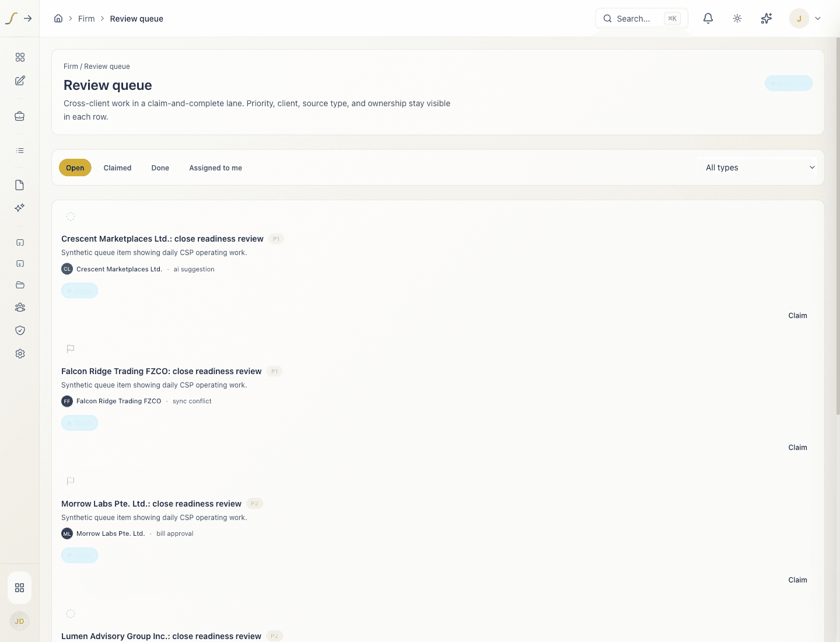Open the folder icon in the sidebar

(x=20, y=285)
